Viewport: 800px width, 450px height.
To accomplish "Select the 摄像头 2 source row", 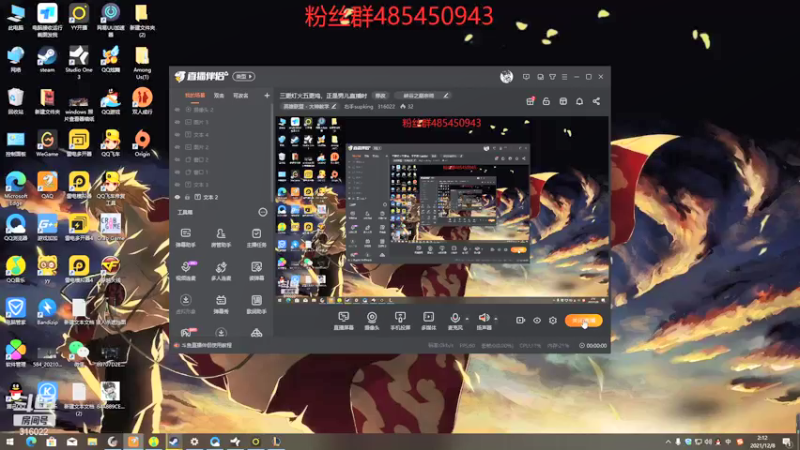I will coord(221,110).
